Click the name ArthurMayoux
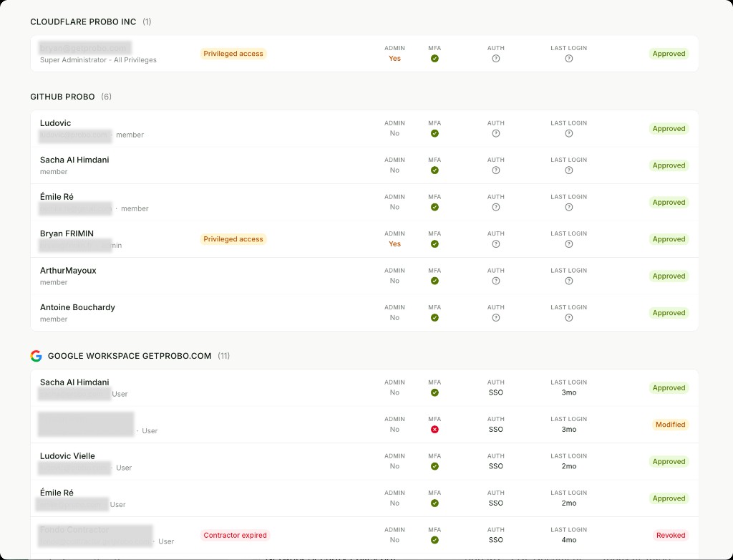The image size is (733, 560). [68, 271]
